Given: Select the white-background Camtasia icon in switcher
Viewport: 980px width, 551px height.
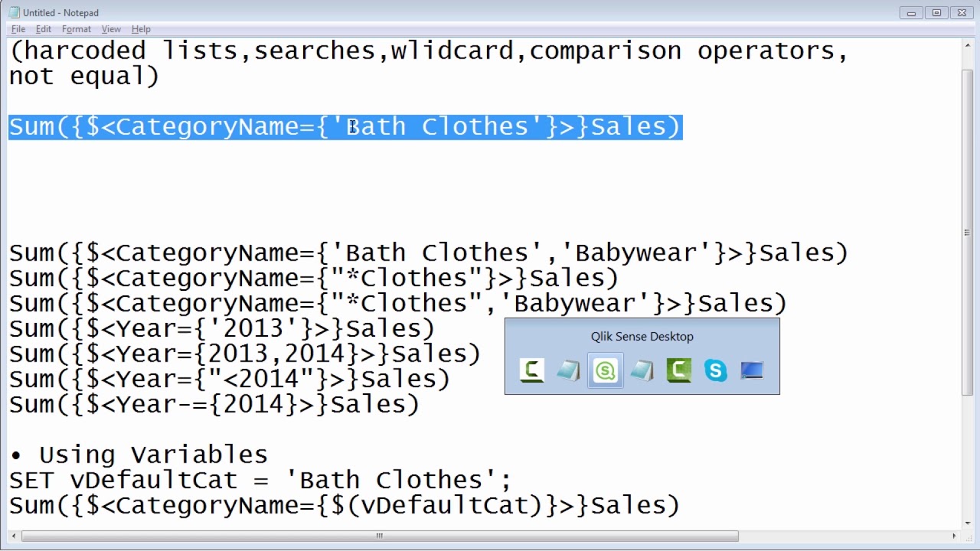Looking at the screenshot, I should click(532, 371).
